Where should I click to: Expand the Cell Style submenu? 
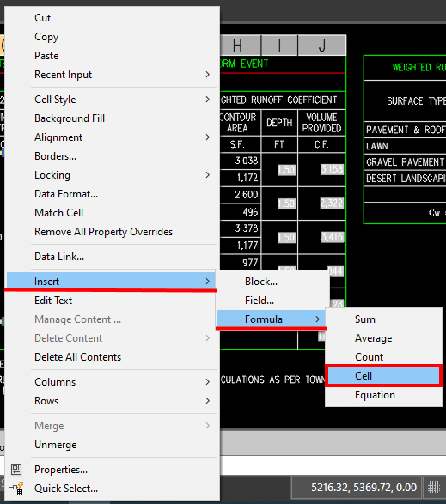[112, 100]
